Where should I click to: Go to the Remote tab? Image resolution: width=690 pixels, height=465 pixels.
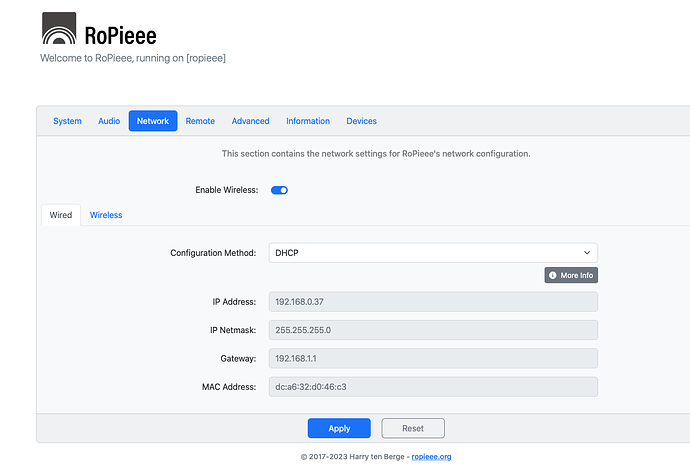pyautogui.click(x=200, y=121)
